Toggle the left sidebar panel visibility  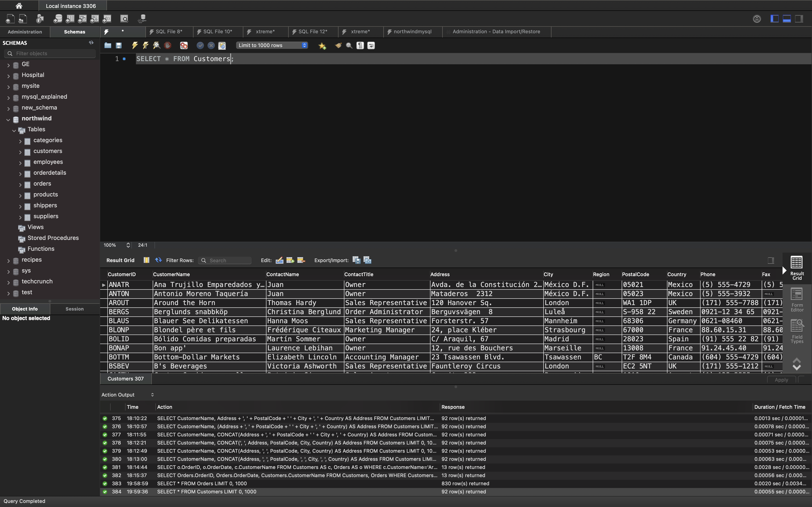coord(774,19)
